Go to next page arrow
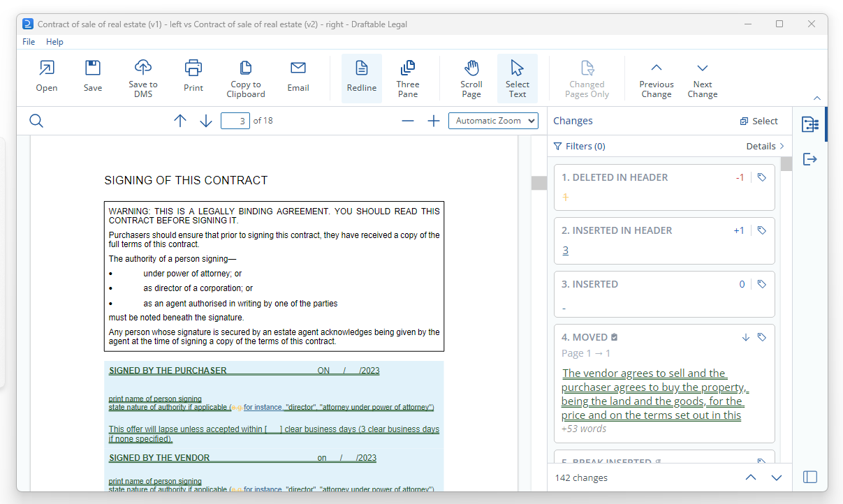The image size is (843, 504). point(206,121)
